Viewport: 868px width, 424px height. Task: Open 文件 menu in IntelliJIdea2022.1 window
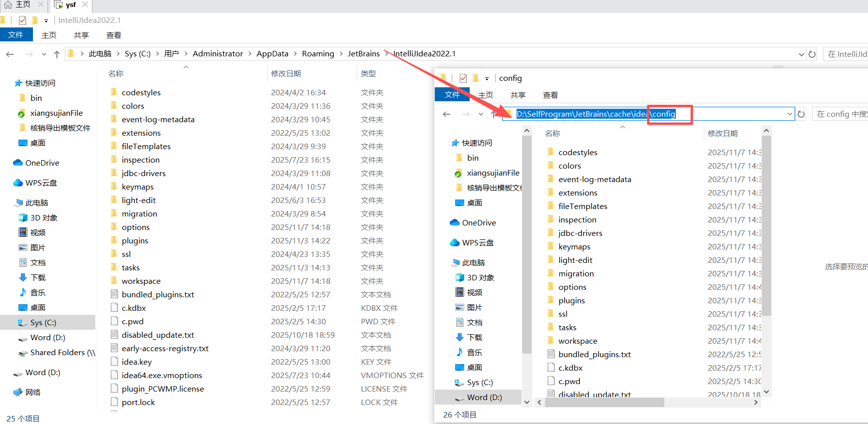16,34
